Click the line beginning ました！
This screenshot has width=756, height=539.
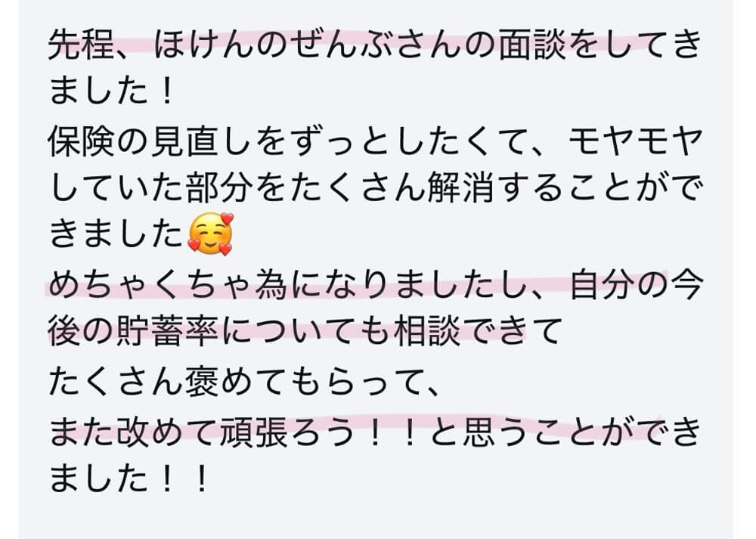click(x=111, y=91)
